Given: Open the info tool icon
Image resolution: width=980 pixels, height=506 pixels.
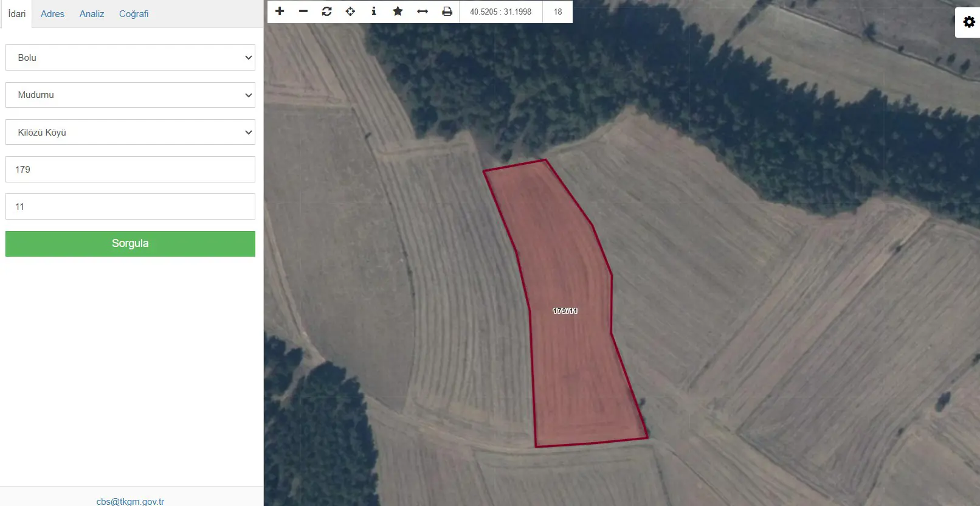Looking at the screenshot, I should tap(374, 11).
